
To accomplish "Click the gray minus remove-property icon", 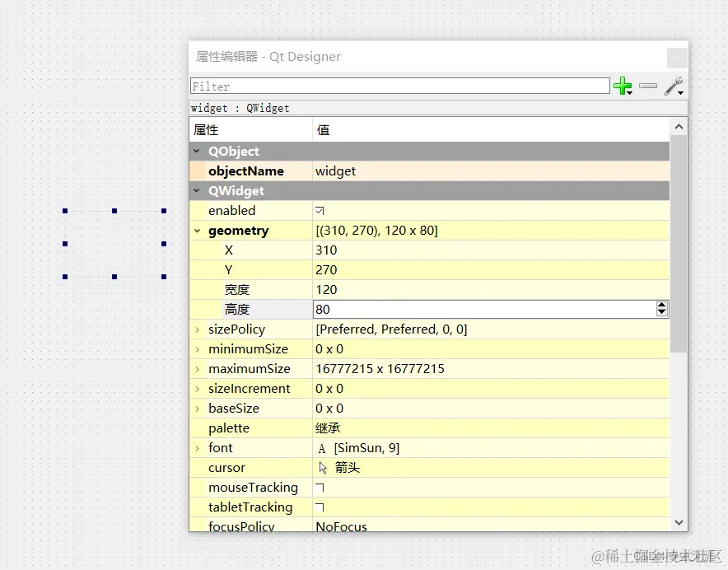I will [x=647, y=86].
